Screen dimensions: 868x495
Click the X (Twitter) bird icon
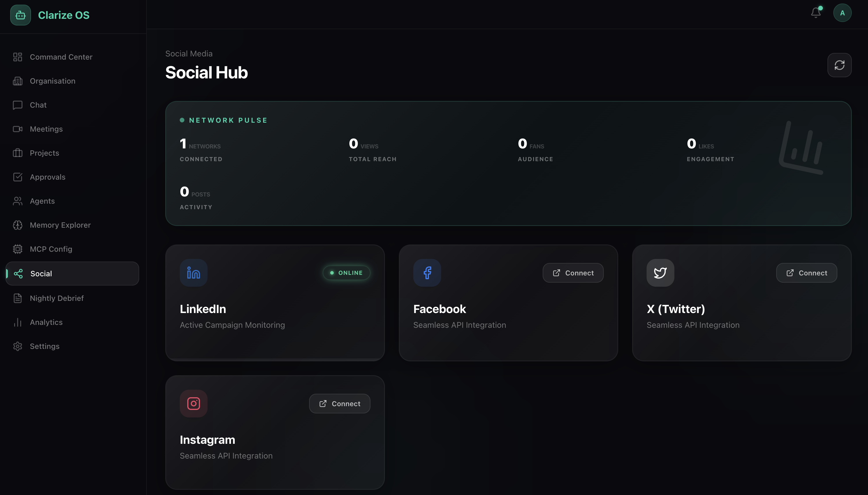pos(660,273)
